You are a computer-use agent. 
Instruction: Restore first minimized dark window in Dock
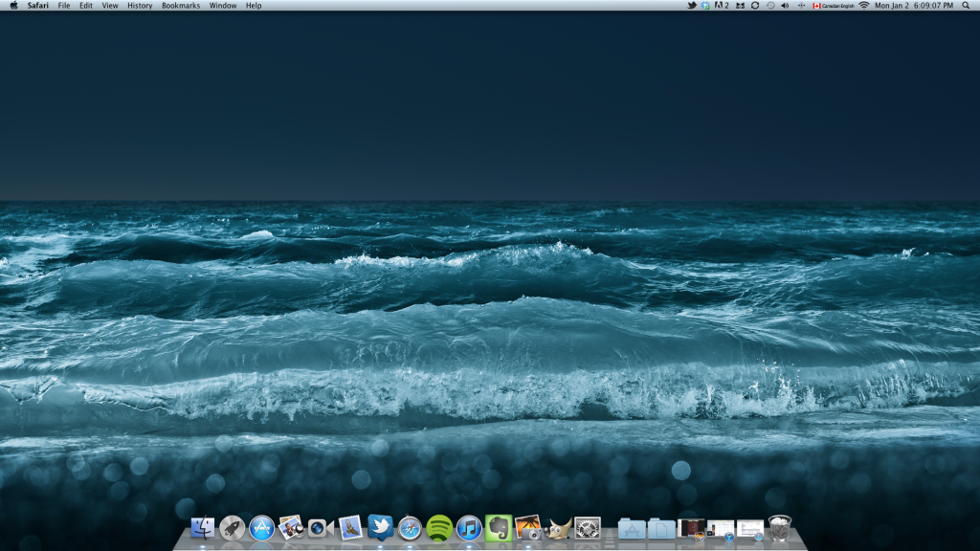pyautogui.click(x=691, y=528)
